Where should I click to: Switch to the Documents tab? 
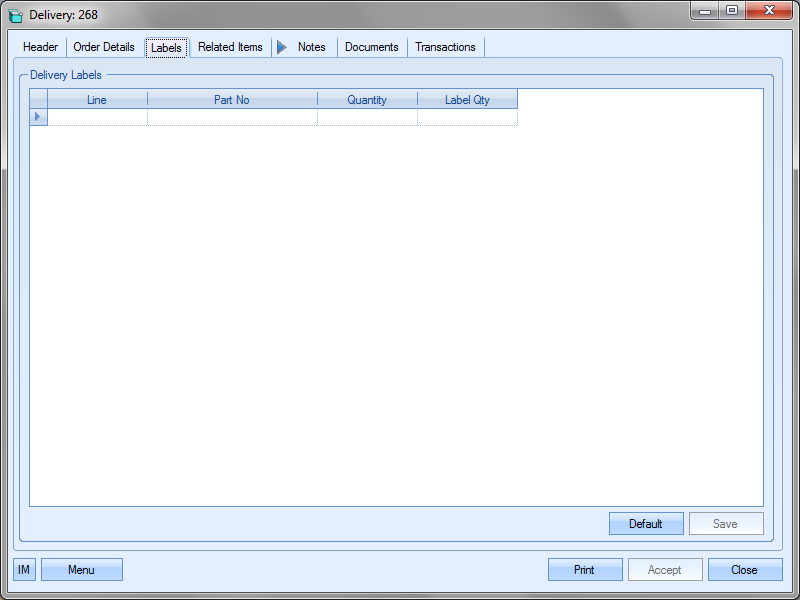(372, 47)
